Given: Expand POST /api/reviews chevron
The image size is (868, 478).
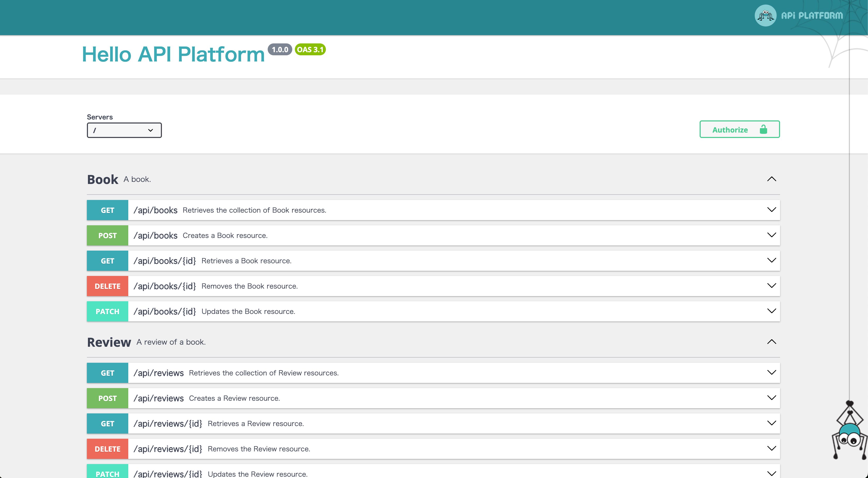Looking at the screenshot, I should tap(771, 398).
